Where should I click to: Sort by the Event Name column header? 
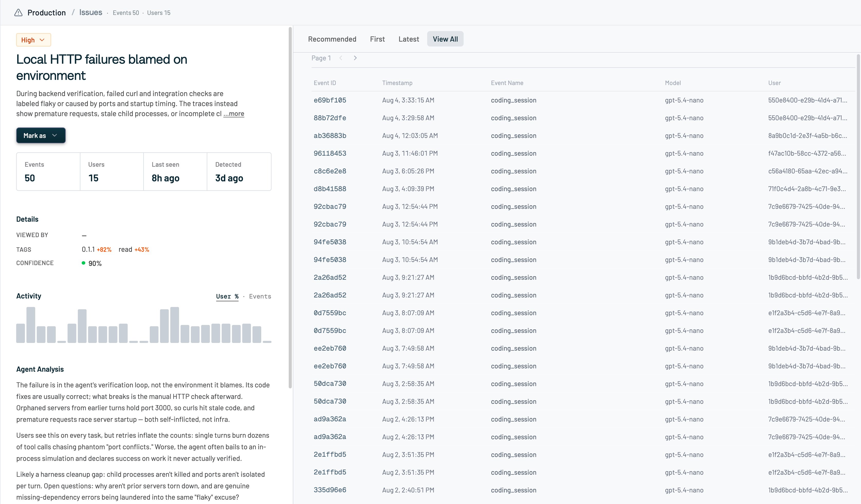pyautogui.click(x=507, y=83)
